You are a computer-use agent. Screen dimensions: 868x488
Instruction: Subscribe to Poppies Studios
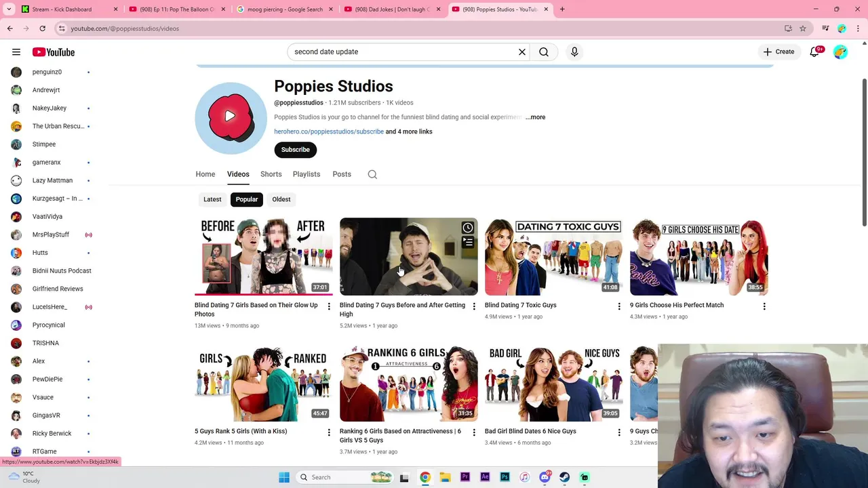[296, 150]
